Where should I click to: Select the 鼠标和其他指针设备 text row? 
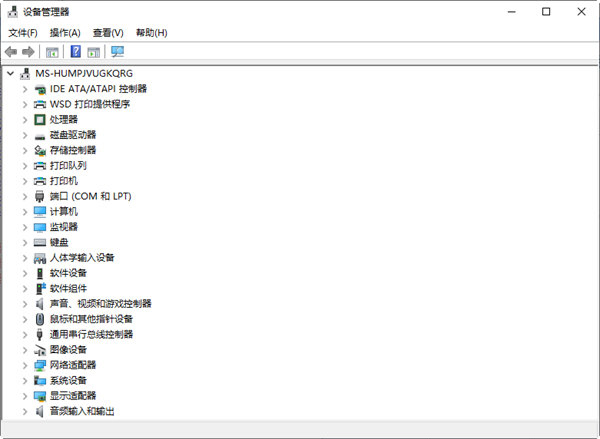[x=91, y=319]
